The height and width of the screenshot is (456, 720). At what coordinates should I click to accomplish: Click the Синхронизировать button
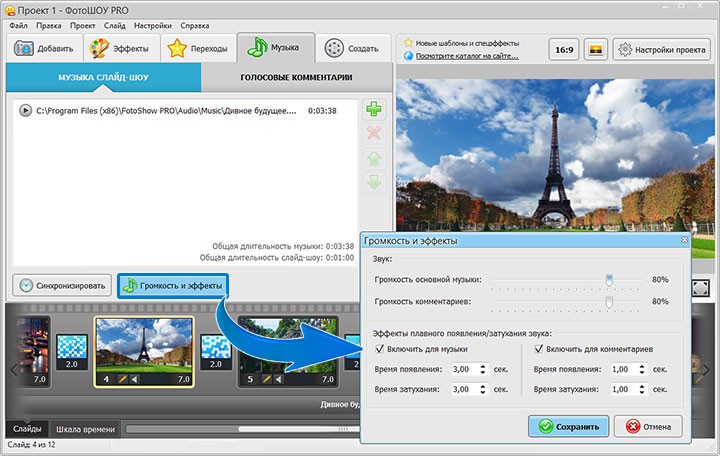point(62,286)
